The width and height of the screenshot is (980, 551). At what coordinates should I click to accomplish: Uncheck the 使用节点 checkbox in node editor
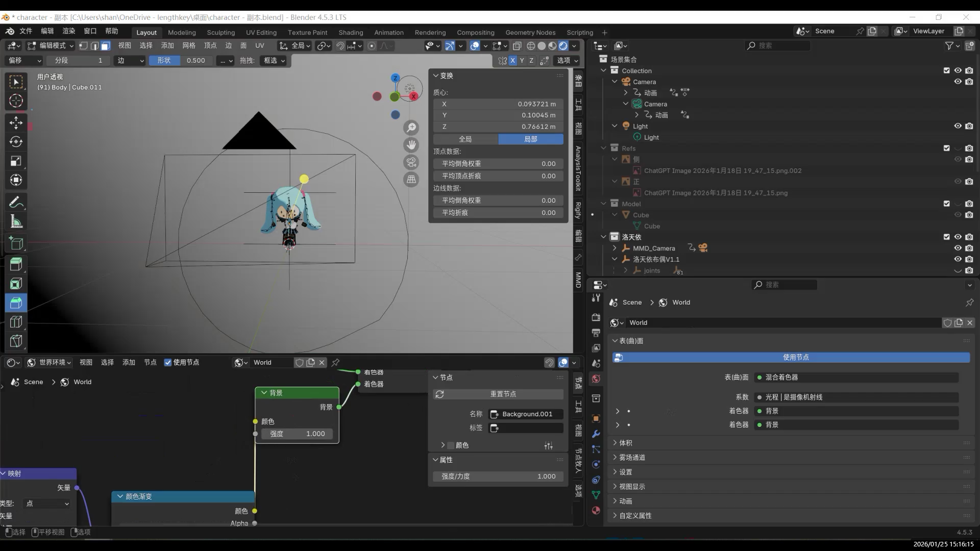[168, 362]
